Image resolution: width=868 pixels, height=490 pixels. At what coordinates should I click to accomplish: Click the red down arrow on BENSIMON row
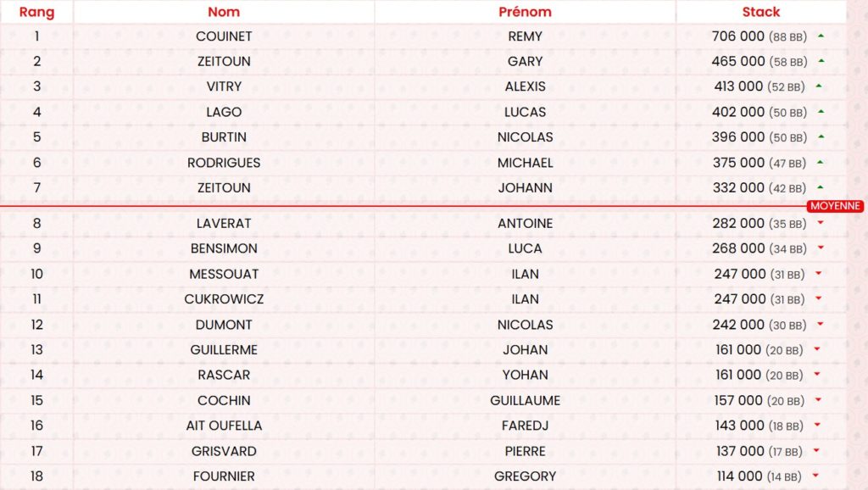pos(821,249)
